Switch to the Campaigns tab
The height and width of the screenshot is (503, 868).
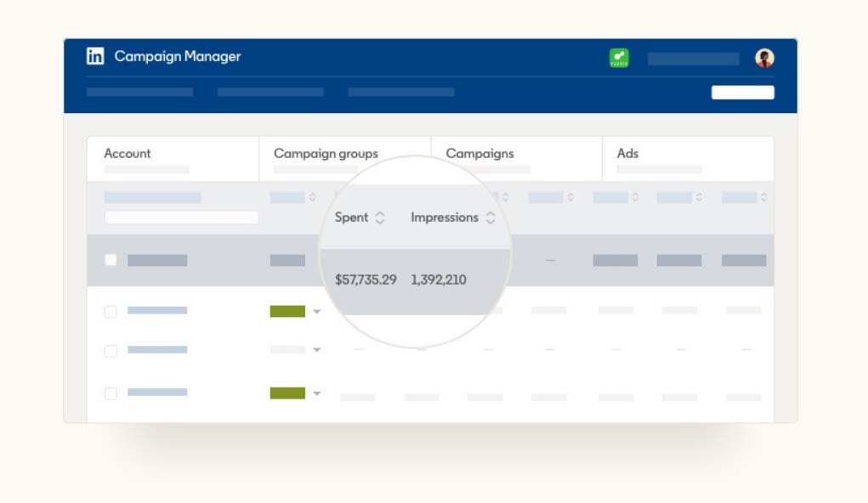point(517,159)
